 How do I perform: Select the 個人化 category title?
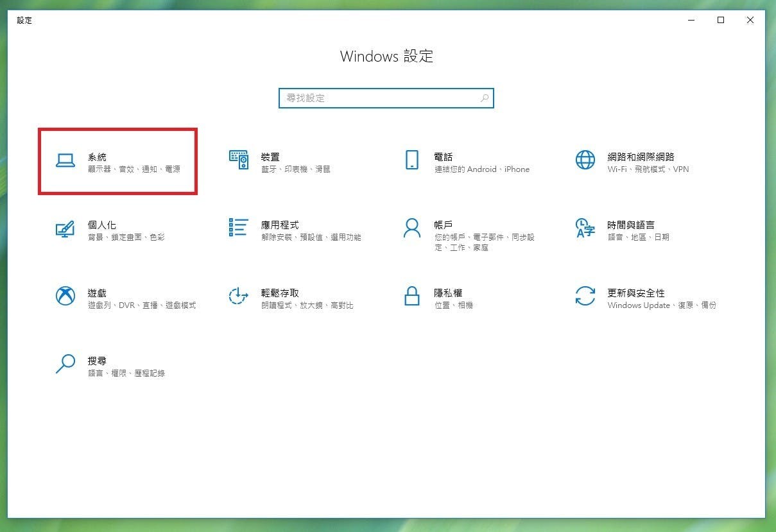[x=102, y=225]
